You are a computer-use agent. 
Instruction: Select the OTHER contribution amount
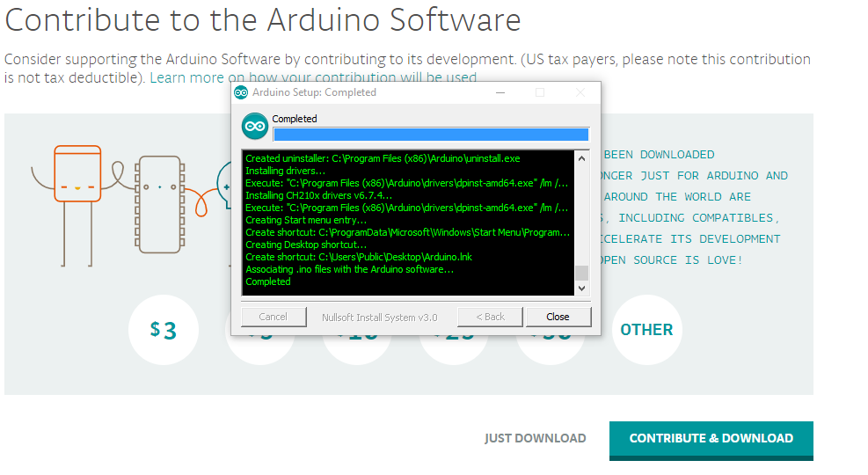point(646,330)
